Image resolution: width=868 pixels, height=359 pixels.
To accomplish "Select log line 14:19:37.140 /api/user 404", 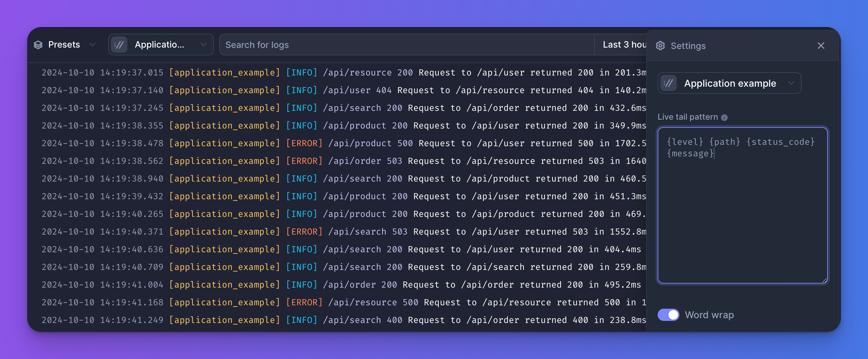I will (344, 90).
